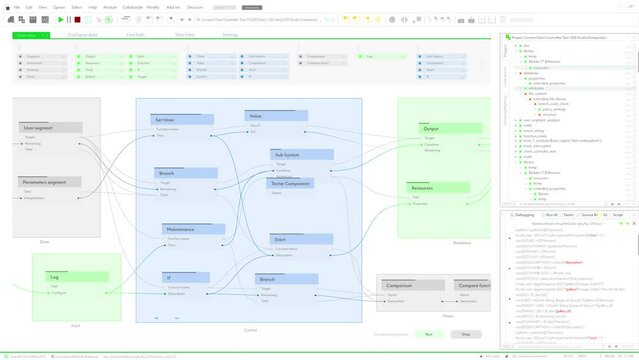
Task: Open the Structure menu
Action: pyautogui.click(x=195, y=7)
